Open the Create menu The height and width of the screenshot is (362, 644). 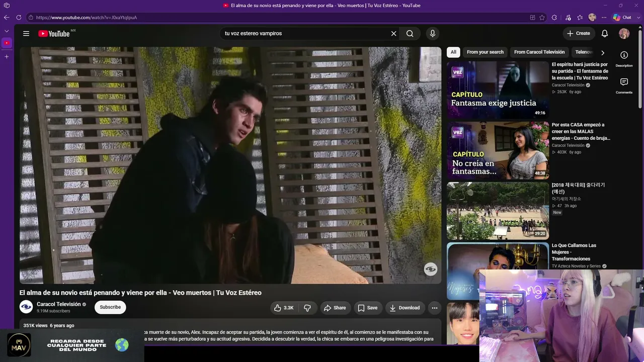(x=579, y=33)
